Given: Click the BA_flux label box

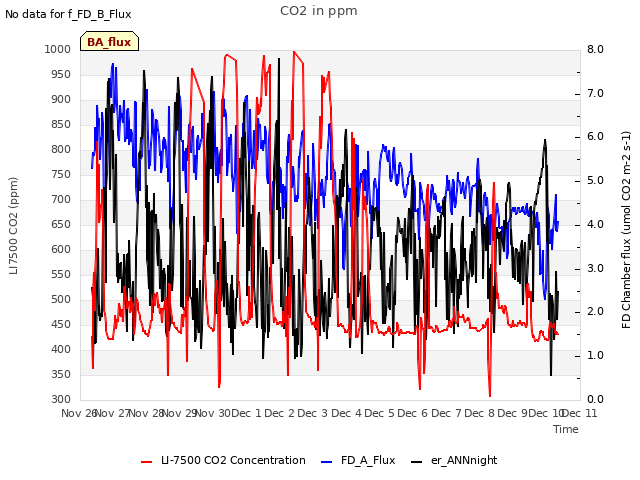Looking at the screenshot, I should 109,41.
